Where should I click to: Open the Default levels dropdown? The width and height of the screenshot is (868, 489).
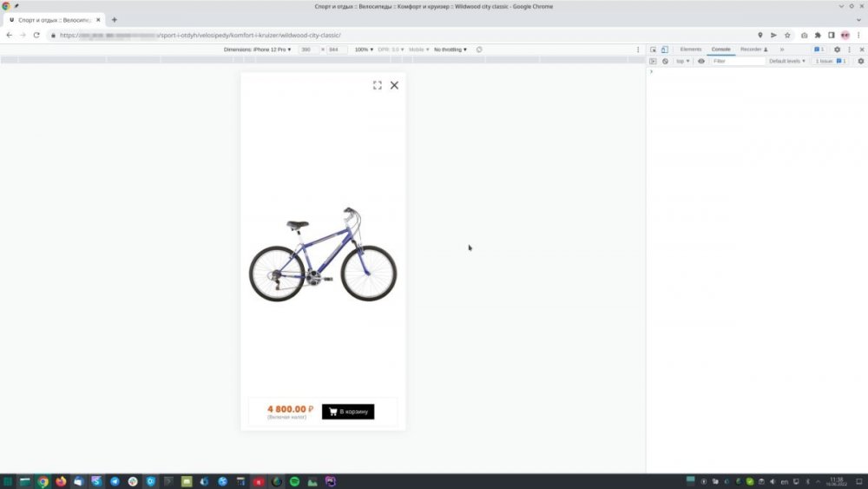[x=788, y=62]
